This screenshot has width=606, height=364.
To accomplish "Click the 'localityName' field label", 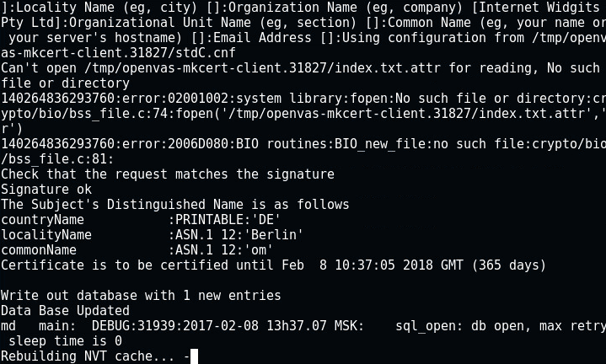I will pyautogui.click(x=46, y=235).
